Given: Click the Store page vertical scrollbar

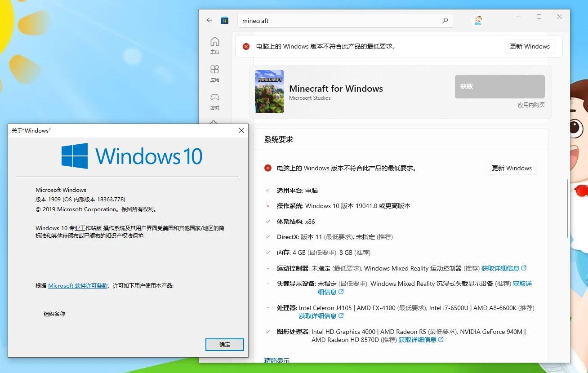Looking at the screenshot, I should pyautogui.click(x=568, y=207).
